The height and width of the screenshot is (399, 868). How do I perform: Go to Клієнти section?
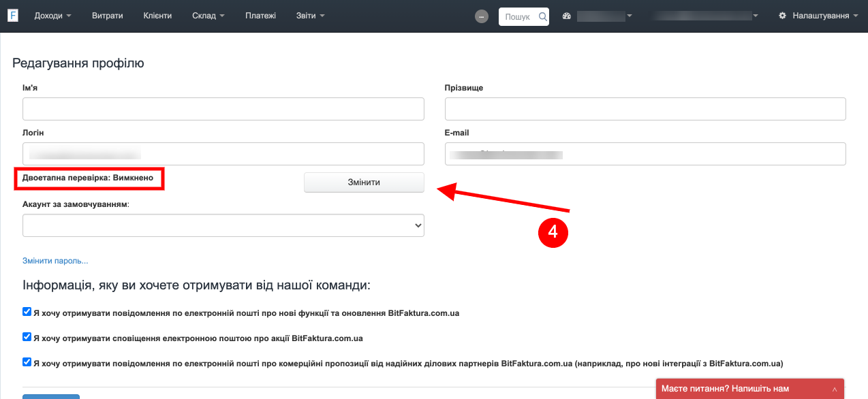157,16
